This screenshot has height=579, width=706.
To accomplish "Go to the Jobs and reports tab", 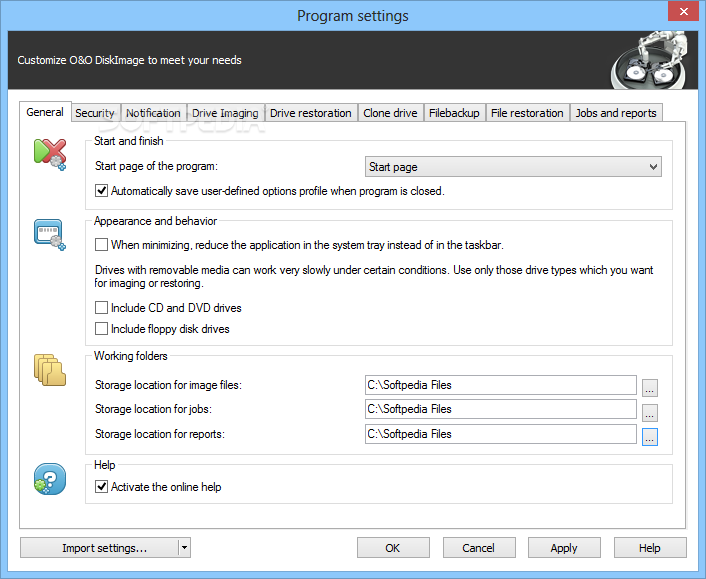I will [x=616, y=113].
